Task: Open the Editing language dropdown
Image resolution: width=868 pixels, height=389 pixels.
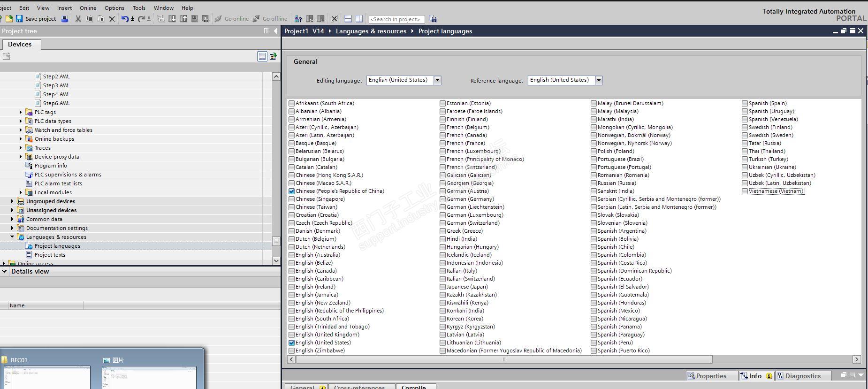Action: pos(437,80)
